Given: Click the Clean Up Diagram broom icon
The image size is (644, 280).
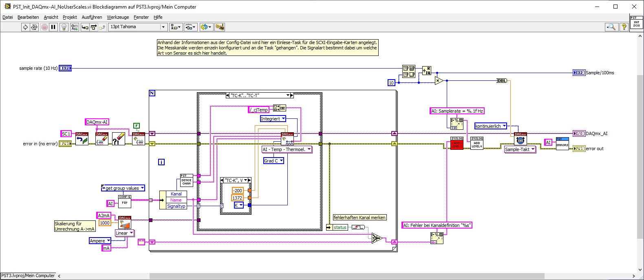Looking at the screenshot, I should click(220, 27).
